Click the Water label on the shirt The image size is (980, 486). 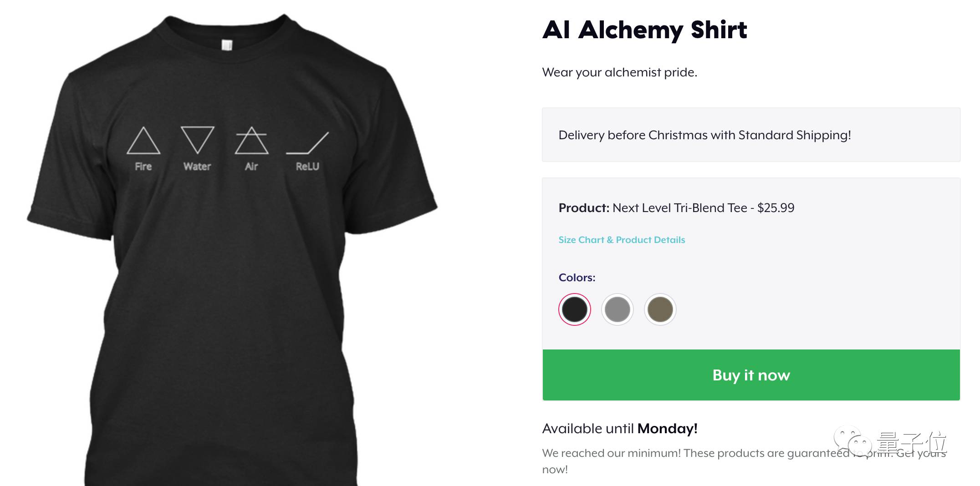pos(197,167)
